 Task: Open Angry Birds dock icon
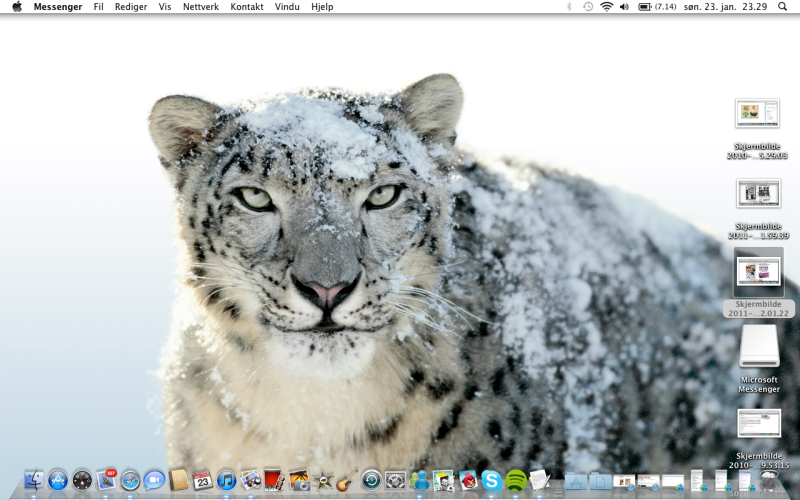[x=468, y=481]
